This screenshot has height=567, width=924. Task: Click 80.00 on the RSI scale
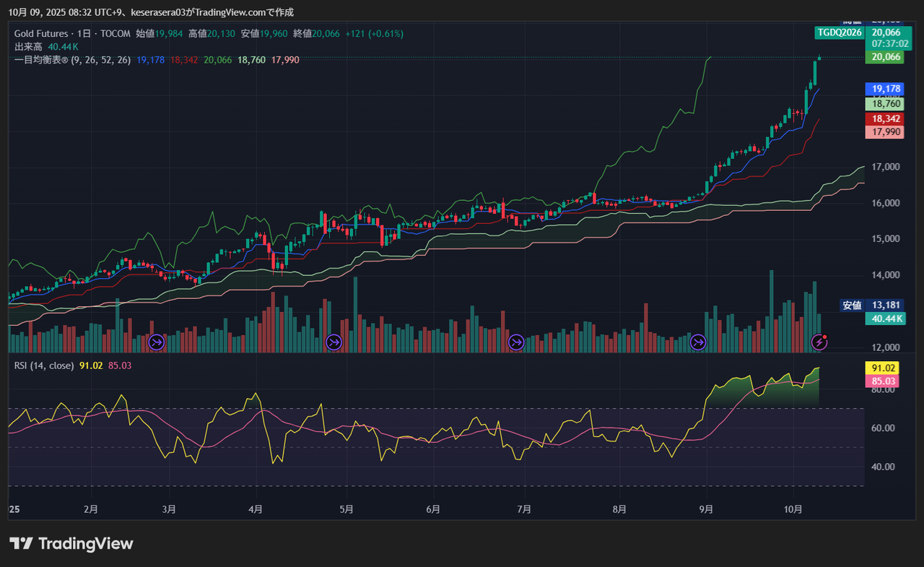pyautogui.click(x=884, y=390)
